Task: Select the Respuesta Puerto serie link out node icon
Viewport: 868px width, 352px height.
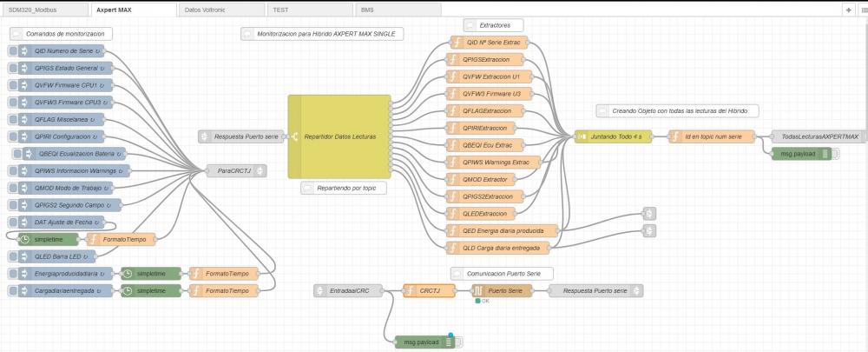Action: tap(638, 291)
